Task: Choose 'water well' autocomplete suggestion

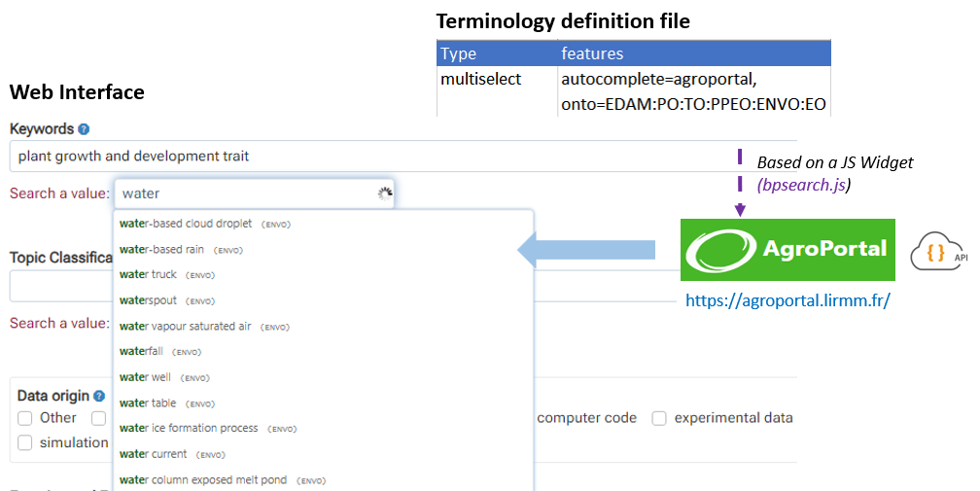Action: point(144,377)
